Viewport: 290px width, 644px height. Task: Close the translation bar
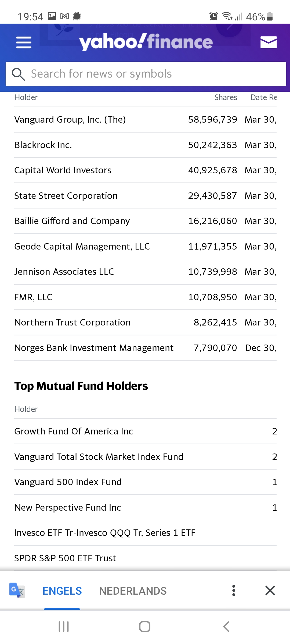(270, 590)
